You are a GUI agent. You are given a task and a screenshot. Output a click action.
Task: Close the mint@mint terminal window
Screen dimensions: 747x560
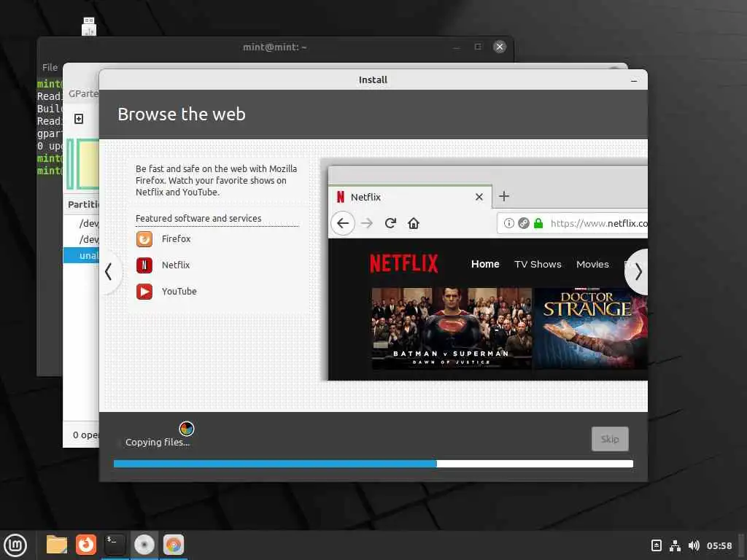tap(499, 47)
